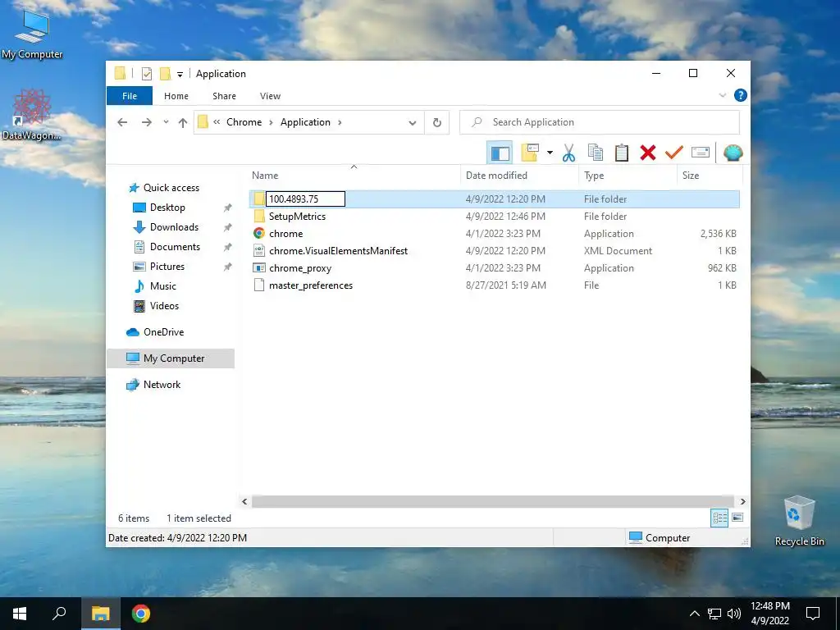Open folder options toolbar icon
This screenshot has width=840, height=630.
click(x=530, y=153)
